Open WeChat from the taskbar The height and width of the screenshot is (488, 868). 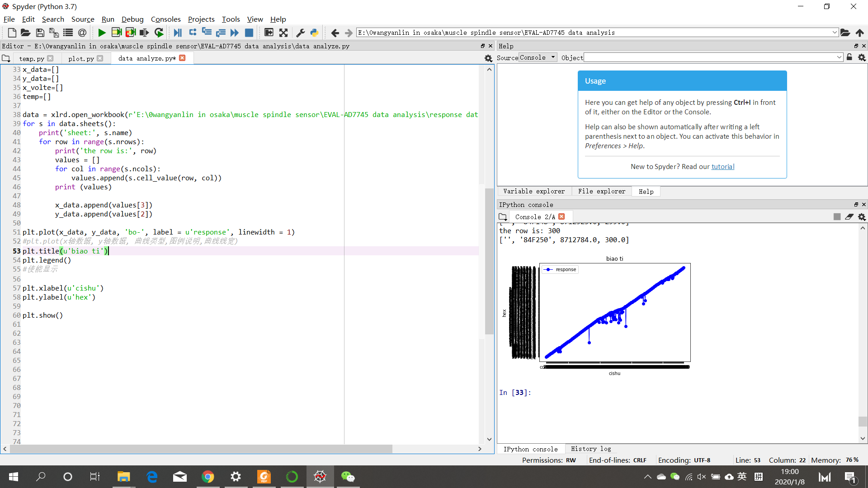pos(348,477)
